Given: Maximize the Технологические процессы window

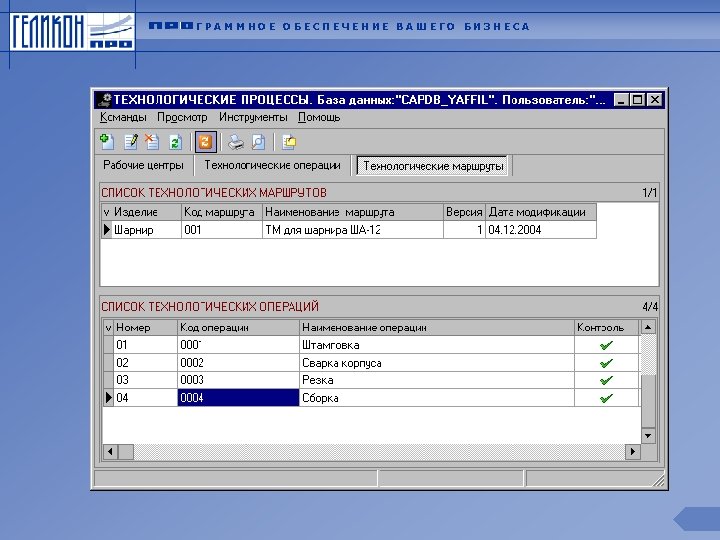Looking at the screenshot, I should [637, 100].
